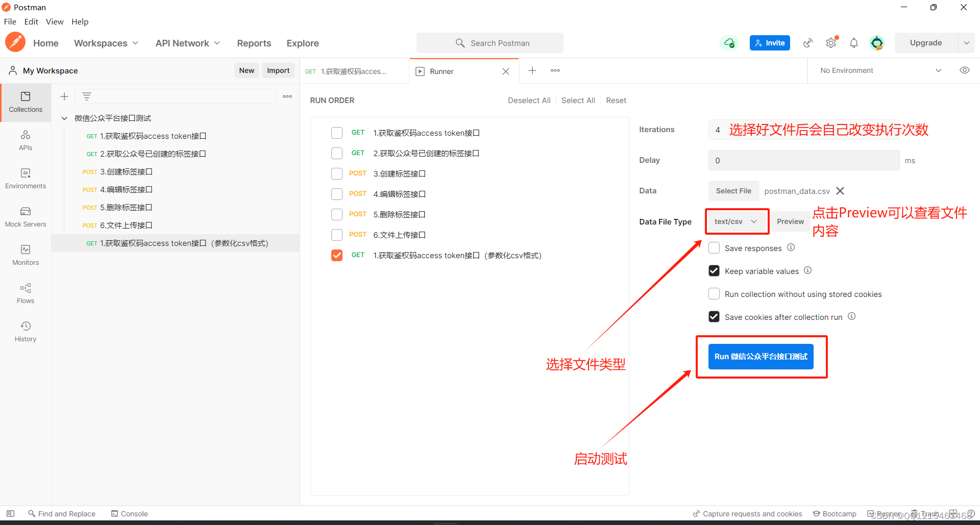Viewport: 980px width, 525px height.
Task: Disable Save cookies after collection run
Action: [x=714, y=317]
